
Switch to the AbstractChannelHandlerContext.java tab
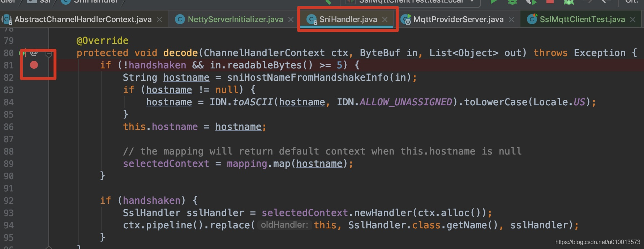83,20
